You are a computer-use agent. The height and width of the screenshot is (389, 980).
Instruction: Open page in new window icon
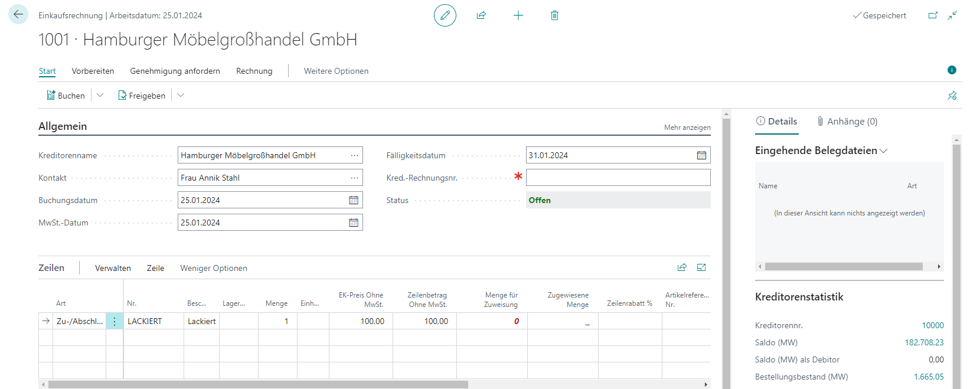tap(933, 15)
